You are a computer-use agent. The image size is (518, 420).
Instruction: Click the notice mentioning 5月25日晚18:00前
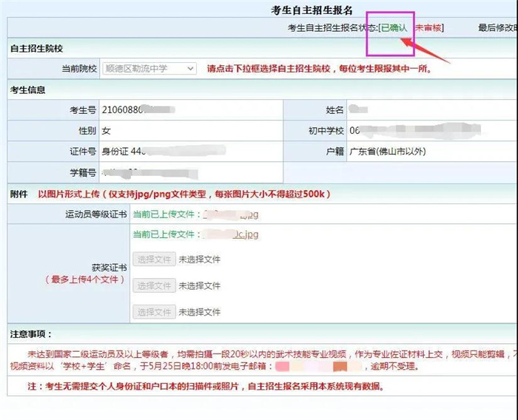point(215,367)
